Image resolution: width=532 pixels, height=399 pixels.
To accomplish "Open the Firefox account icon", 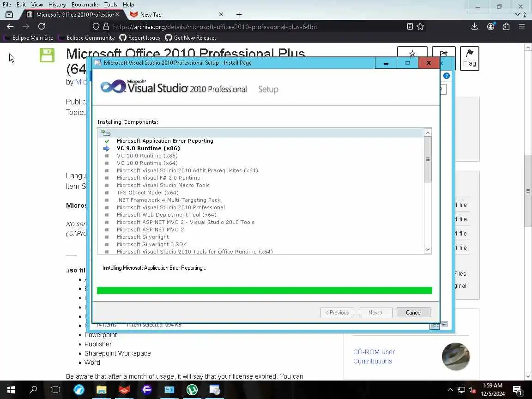I will pyautogui.click(x=490, y=26).
